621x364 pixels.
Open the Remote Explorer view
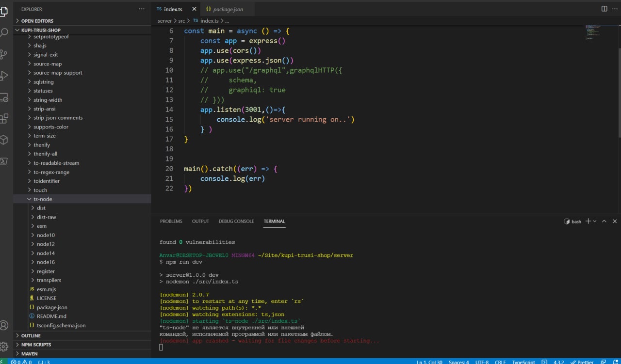coord(4,97)
